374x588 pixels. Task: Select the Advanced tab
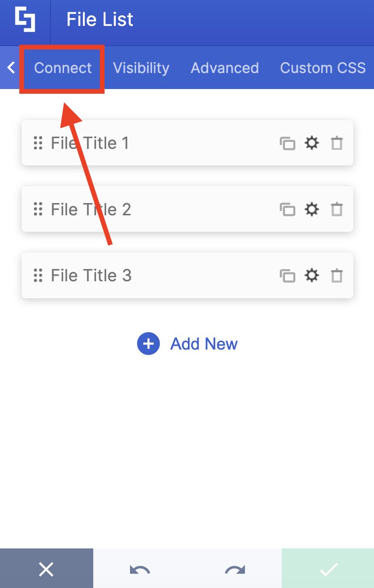click(x=225, y=68)
